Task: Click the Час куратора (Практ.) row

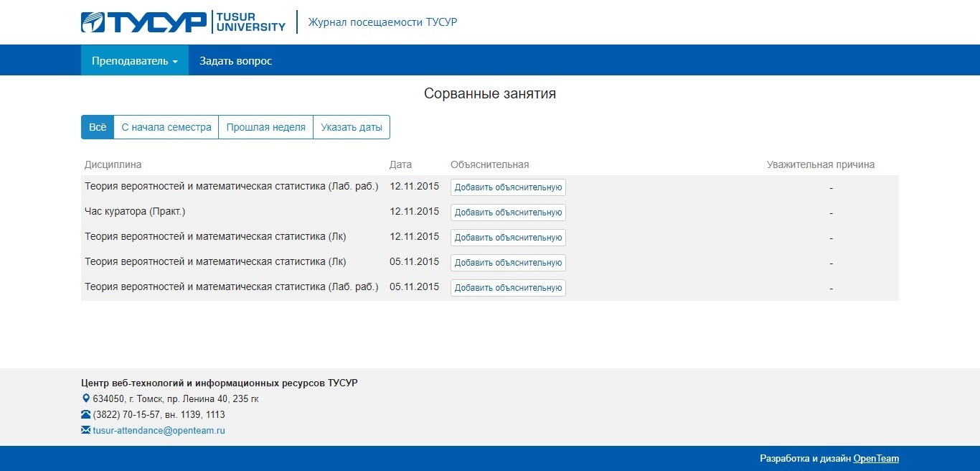Action: coord(135,212)
